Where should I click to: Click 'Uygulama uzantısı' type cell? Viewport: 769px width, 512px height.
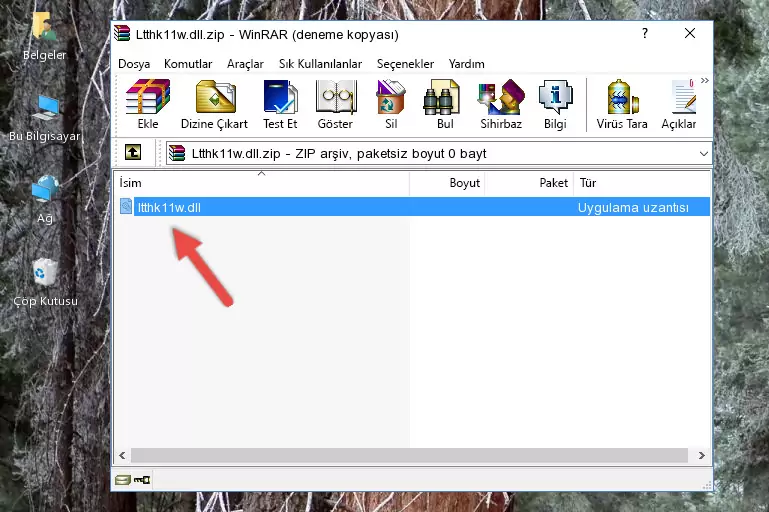(x=633, y=207)
